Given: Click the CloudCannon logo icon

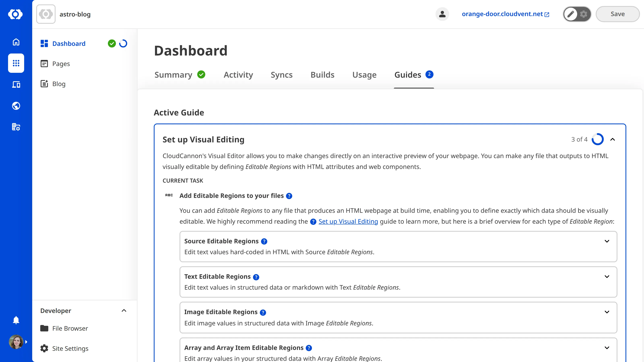Looking at the screenshot, I should click(16, 14).
